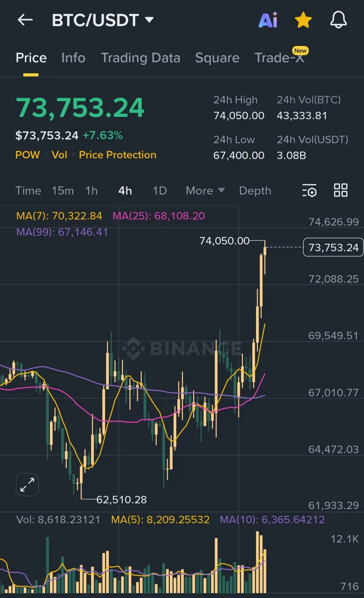Tap the 69,549.51 price axis label
364x598 pixels.
coord(333,335)
